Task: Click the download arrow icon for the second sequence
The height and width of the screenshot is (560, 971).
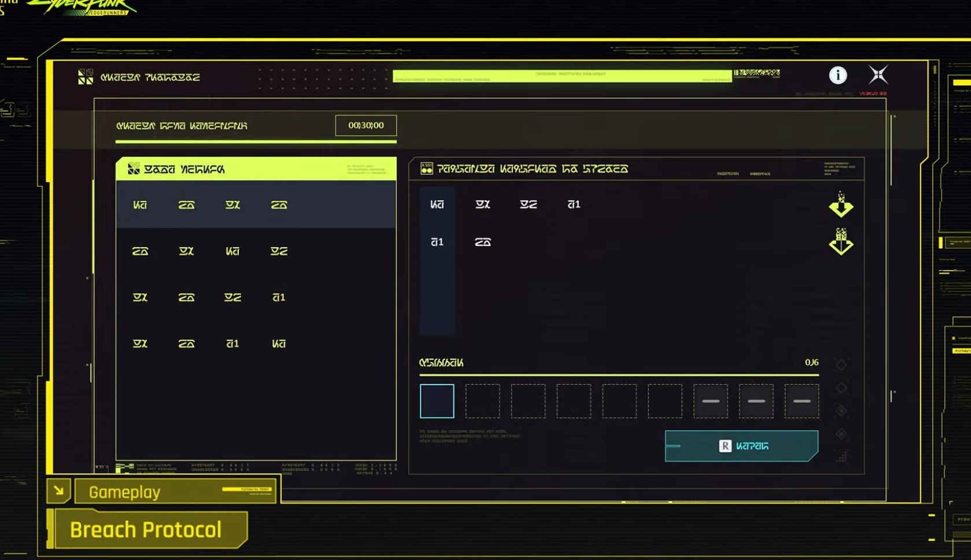Action: [x=841, y=242]
